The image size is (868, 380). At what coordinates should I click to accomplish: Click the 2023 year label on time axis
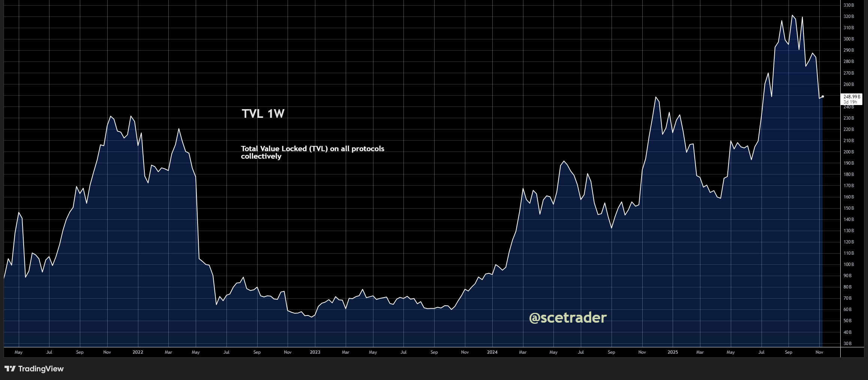pos(315,352)
